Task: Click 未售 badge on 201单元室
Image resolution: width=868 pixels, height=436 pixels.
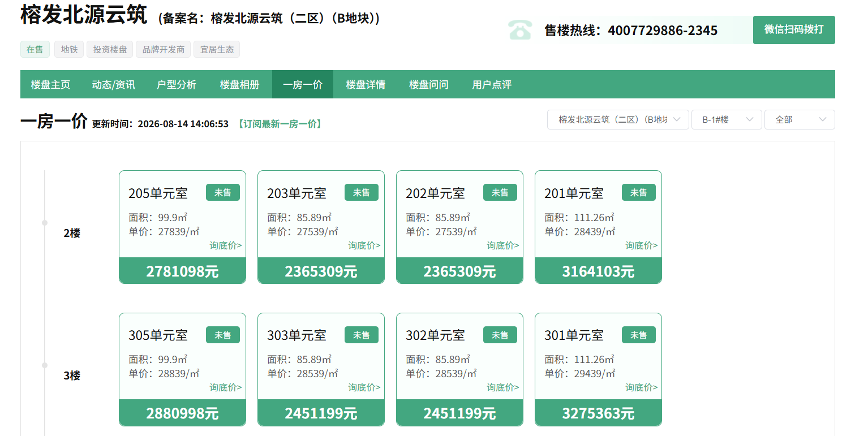Action: pos(639,192)
